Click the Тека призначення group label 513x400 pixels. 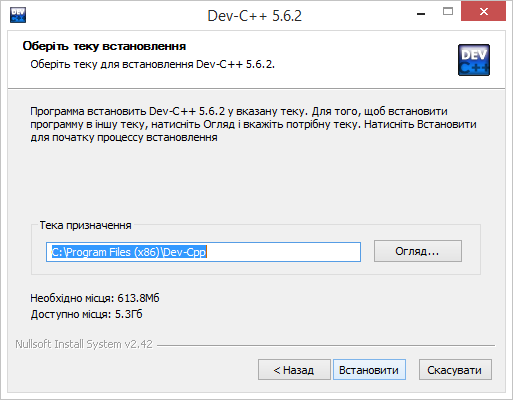pos(86,225)
